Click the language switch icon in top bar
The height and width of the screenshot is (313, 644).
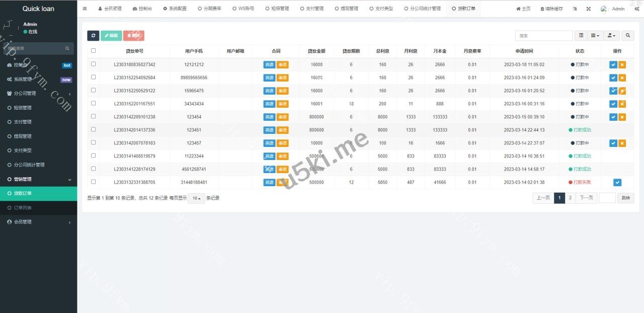coord(575,9)
